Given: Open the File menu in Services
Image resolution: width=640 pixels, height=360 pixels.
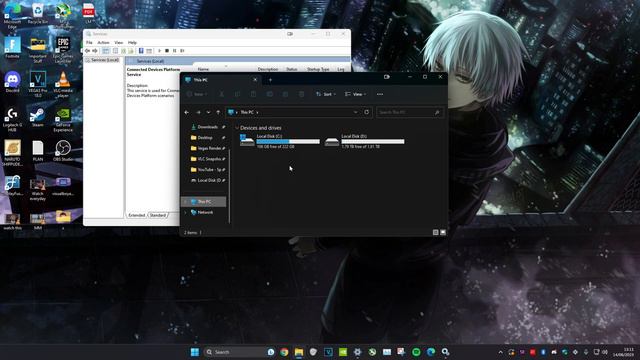Looking at the screenshot, I should [x=89, y=42].
